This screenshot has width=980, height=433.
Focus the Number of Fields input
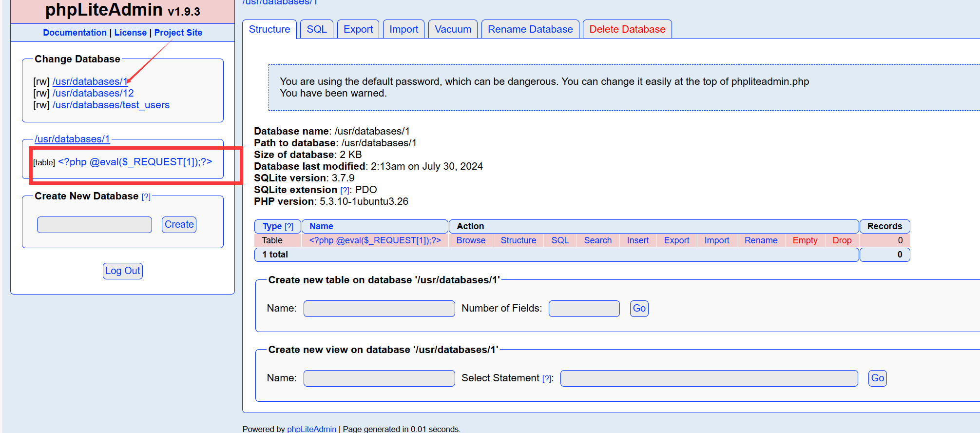tap(584, 309)
